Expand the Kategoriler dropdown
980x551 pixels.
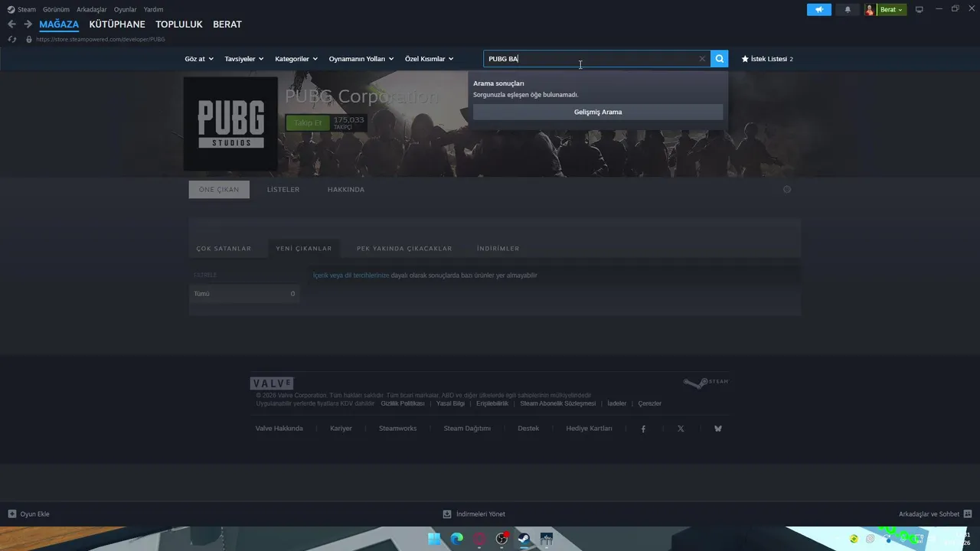tap(296, 59)
